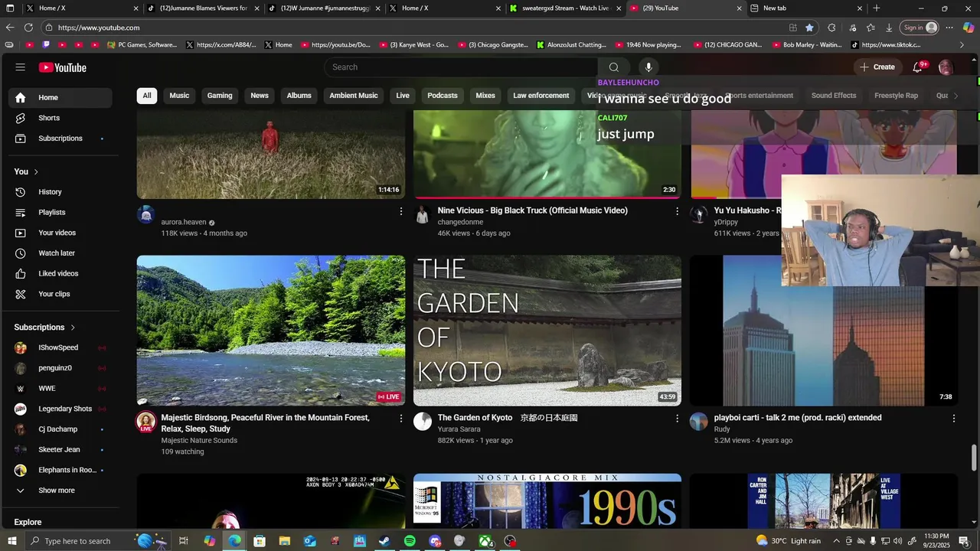Open the playboi carti skyscraper thumbnail

tap(824, 331)
